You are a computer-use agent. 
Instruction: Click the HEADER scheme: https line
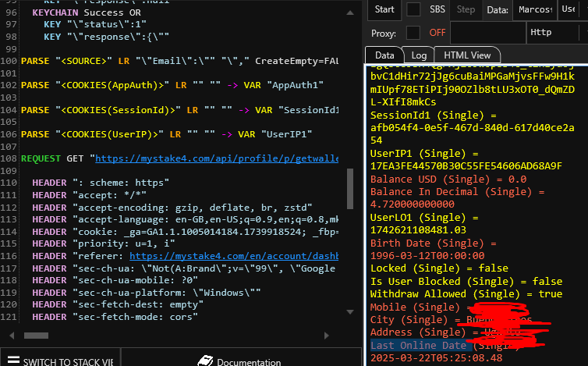[101, 183]
